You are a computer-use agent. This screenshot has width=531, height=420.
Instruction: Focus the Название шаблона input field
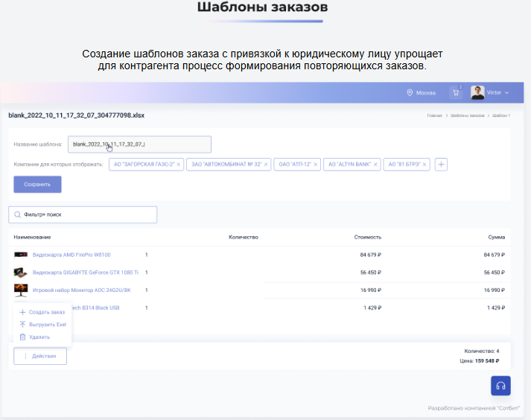click(x=139, y=144)
